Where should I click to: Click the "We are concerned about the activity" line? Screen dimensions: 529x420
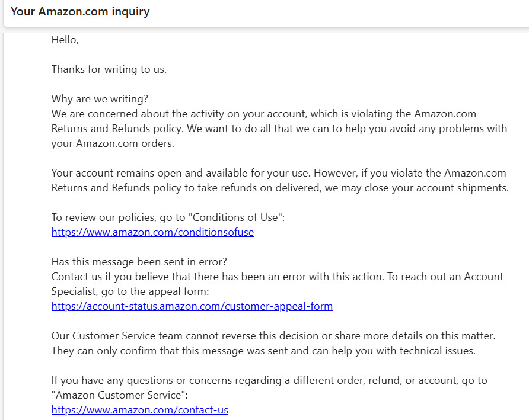coord(263,114)
